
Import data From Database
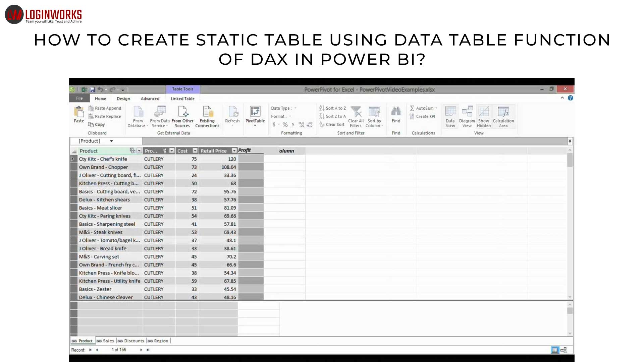138,116
